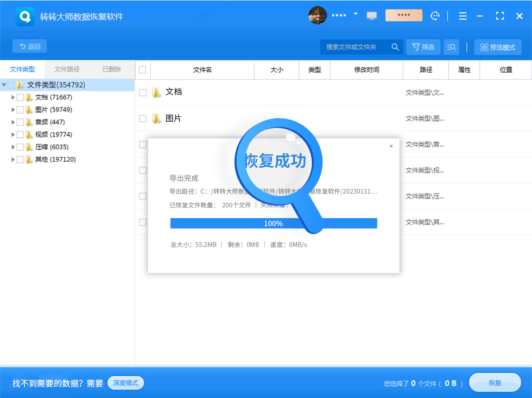Open the hamburger menu icon
The width and height of the screenshot is (532, 398).
463,16
